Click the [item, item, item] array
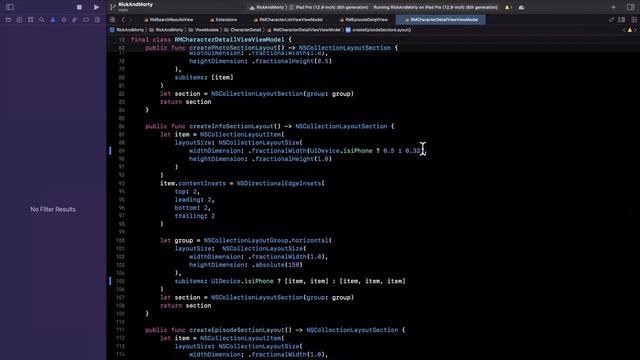Viewport: 640px width, 360px height. 373,281
